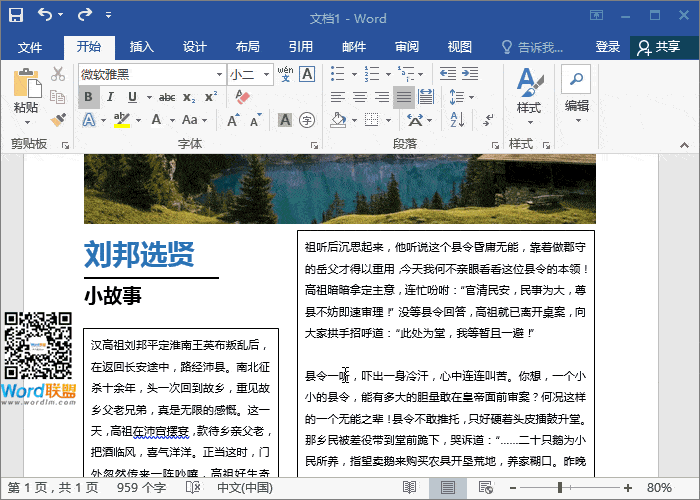
Task: Apply text effects with the blue A icon
Action: (x=89, y=120)
